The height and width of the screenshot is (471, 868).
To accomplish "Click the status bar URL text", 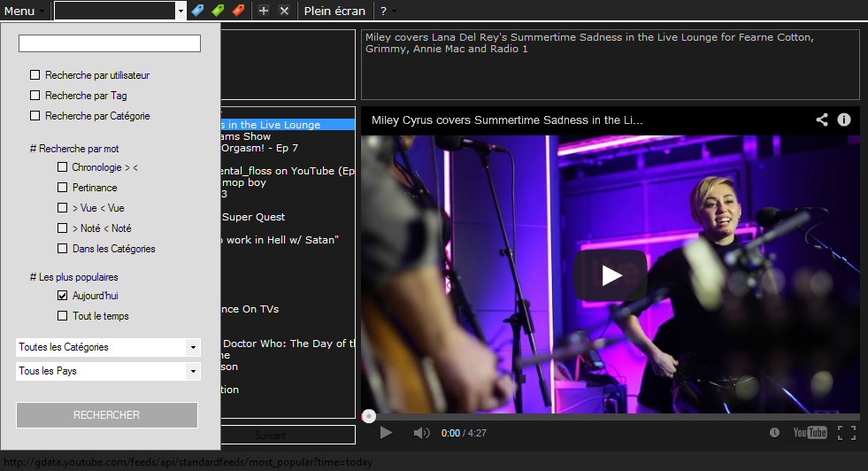I will [x=188, y=462].
